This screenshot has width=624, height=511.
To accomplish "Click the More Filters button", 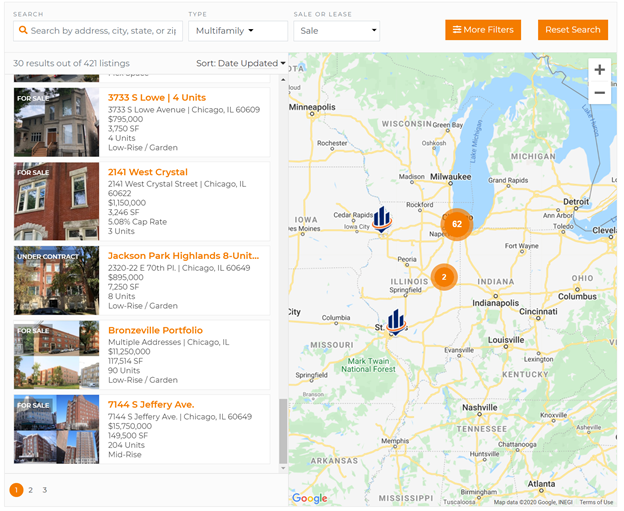I will [483, 30].
